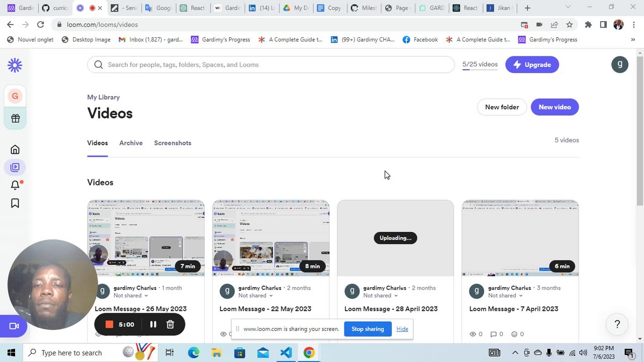
Task: Show more bookmarks with the chevron
Action: coord(632,40)
